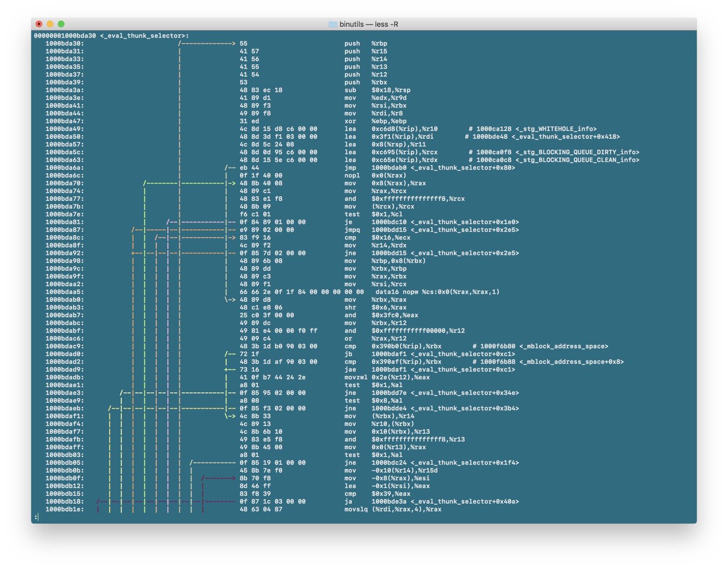Click the symbol "<_eval_thunk_selector+0x418>"
Viewport: 728px width, 568px height.
click(x=566, y=137)
